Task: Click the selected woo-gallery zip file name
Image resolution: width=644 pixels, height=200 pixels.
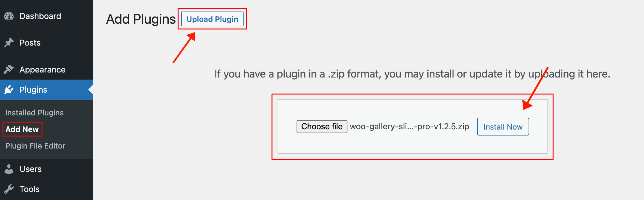Action: point(409,127)
